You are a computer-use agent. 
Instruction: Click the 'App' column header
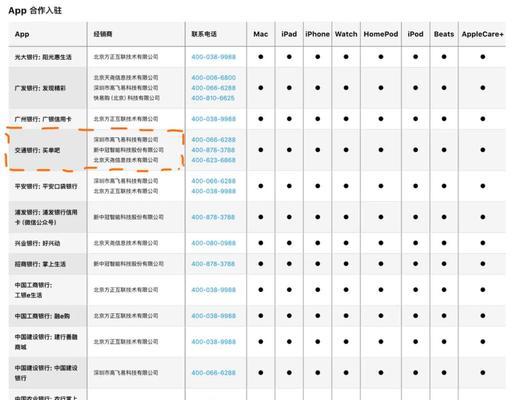[x=22, y=34]
